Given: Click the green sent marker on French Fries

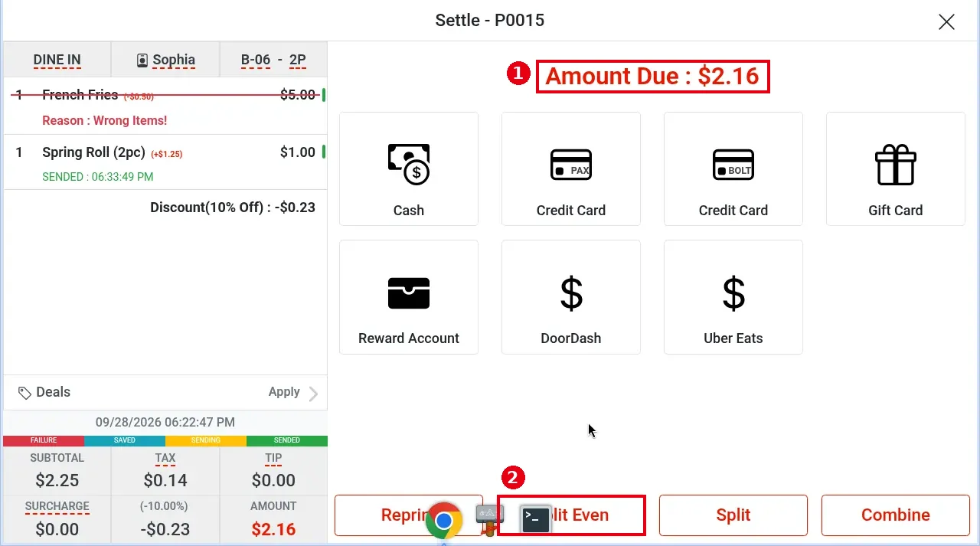Looking at the screenshot, I should point(324,95).
